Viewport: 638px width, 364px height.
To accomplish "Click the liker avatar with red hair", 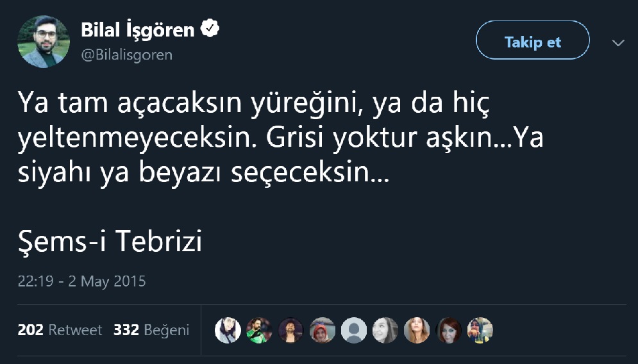I will point(448,330).
